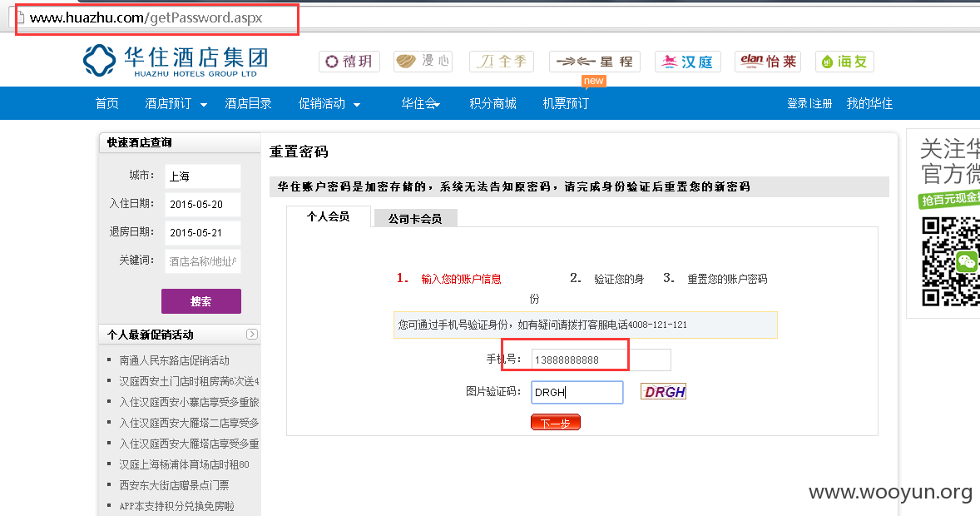The height and width of the screenshot is (516, 980).
Task: Open 南通人民东路店促销活动 link
Action: 175,360
